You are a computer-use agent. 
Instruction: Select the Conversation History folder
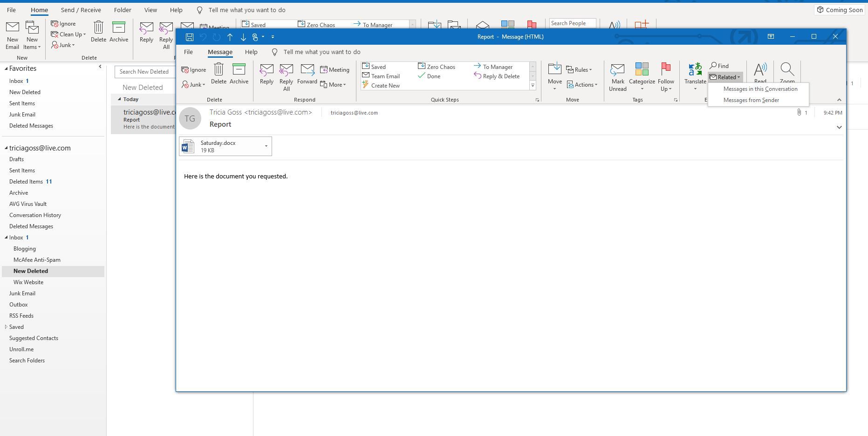[35, 215]
